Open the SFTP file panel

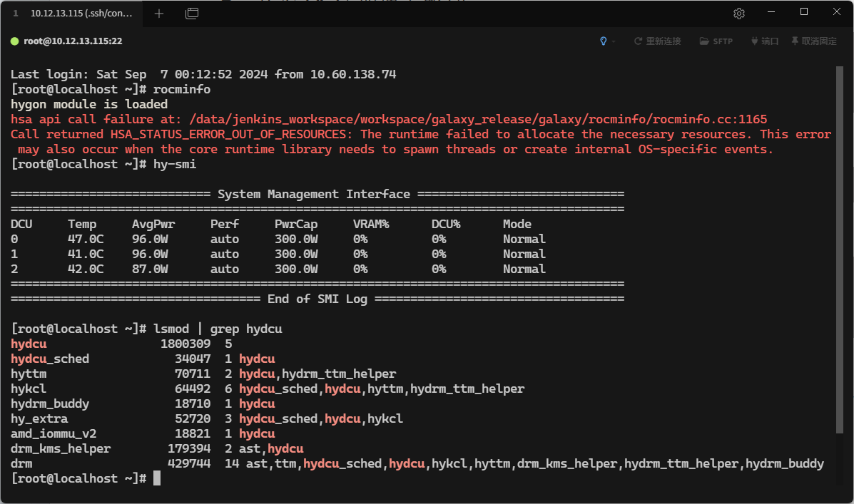click(716, 41)
